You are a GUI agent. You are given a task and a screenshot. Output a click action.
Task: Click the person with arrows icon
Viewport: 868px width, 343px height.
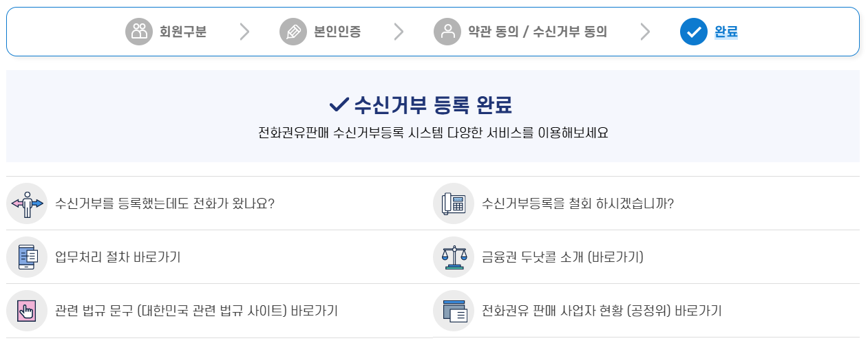[x=27, y=203]
